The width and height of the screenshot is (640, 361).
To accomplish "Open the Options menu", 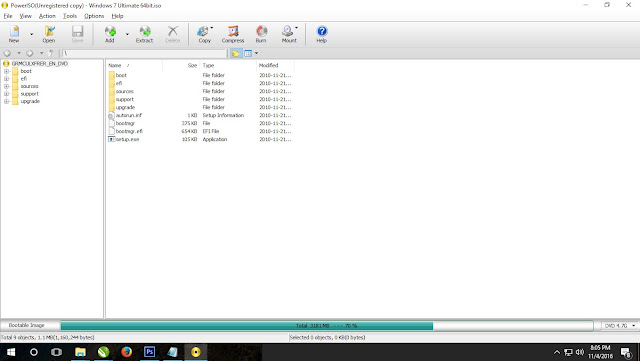I will tap(94, 16).
